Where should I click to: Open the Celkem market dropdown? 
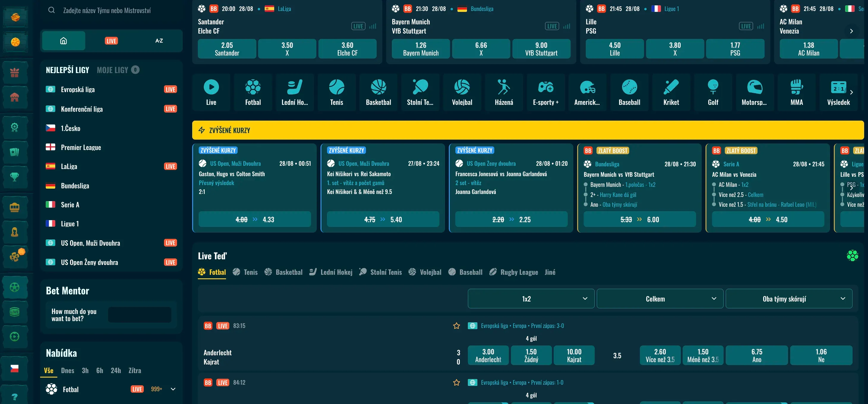(x=660, y=299)
